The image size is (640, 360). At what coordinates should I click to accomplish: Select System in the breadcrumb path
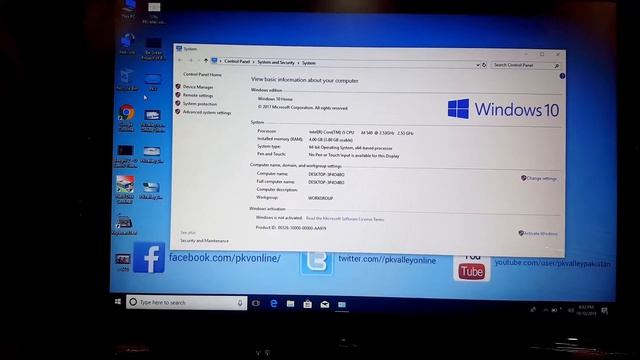[x=309, y=63]
